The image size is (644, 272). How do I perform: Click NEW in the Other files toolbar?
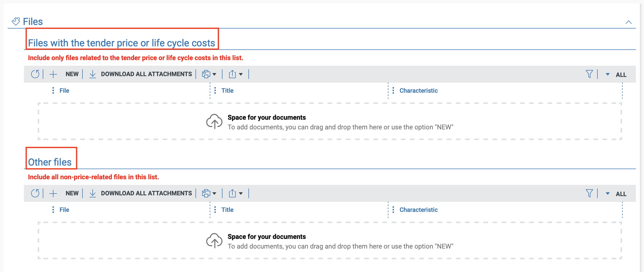(72, 193)
